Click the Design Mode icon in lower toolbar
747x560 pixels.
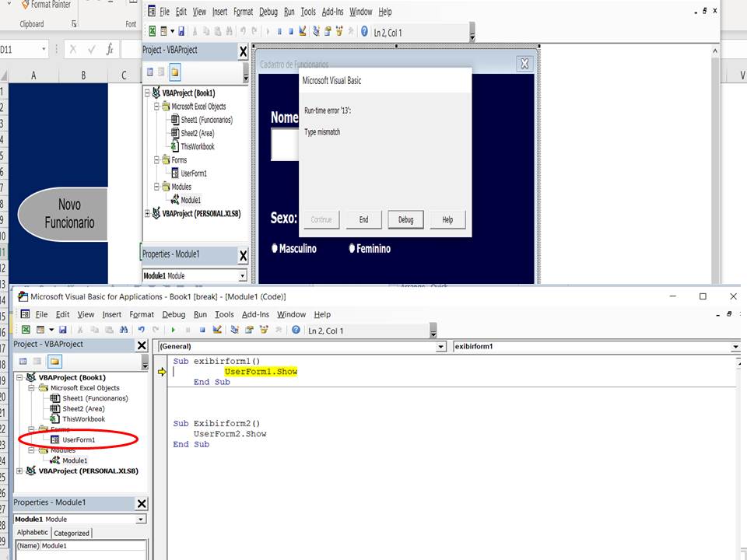[217, 330]
